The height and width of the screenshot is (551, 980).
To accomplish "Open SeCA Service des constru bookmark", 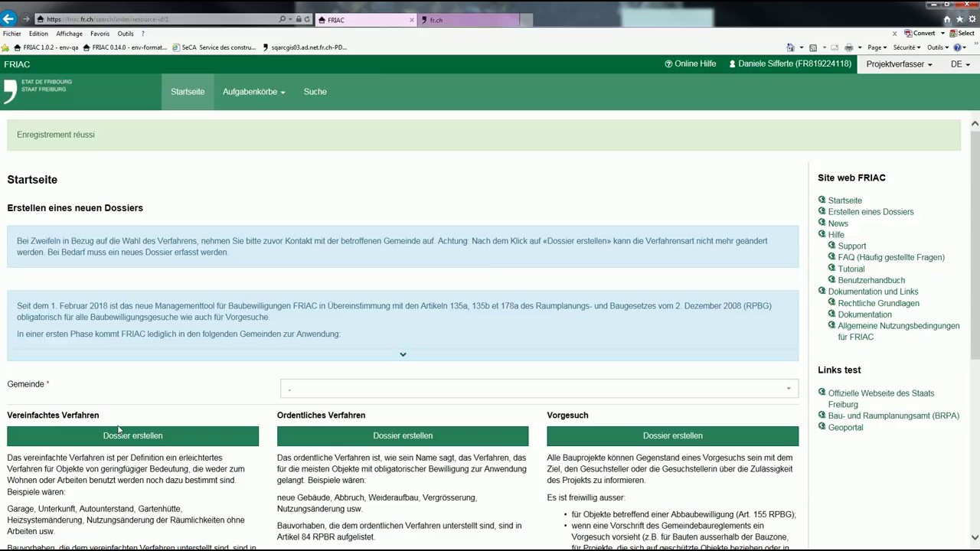I will 214,47.
